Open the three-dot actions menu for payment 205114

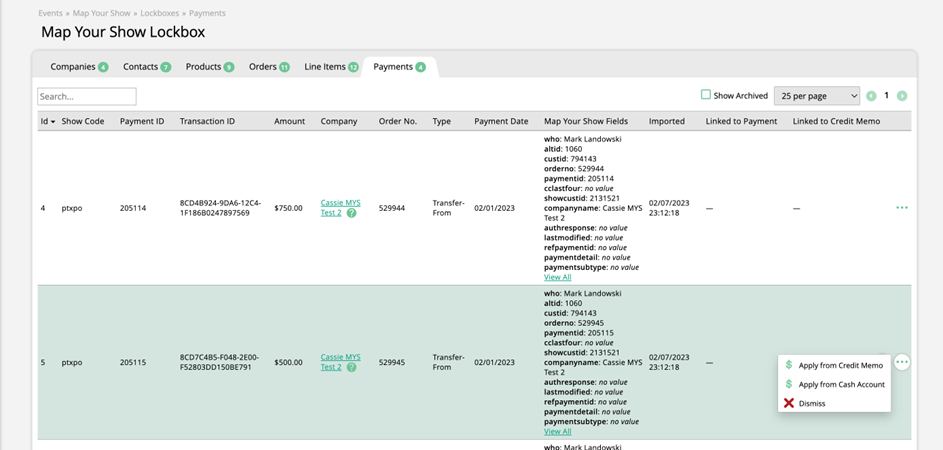[x=902, y=208]
